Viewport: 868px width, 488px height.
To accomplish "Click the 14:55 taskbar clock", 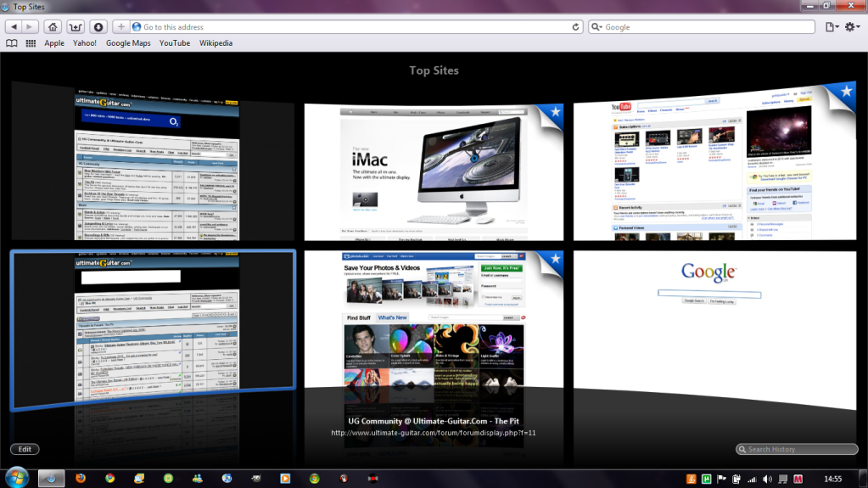I will pyautogui.click(x=832, y=480).
